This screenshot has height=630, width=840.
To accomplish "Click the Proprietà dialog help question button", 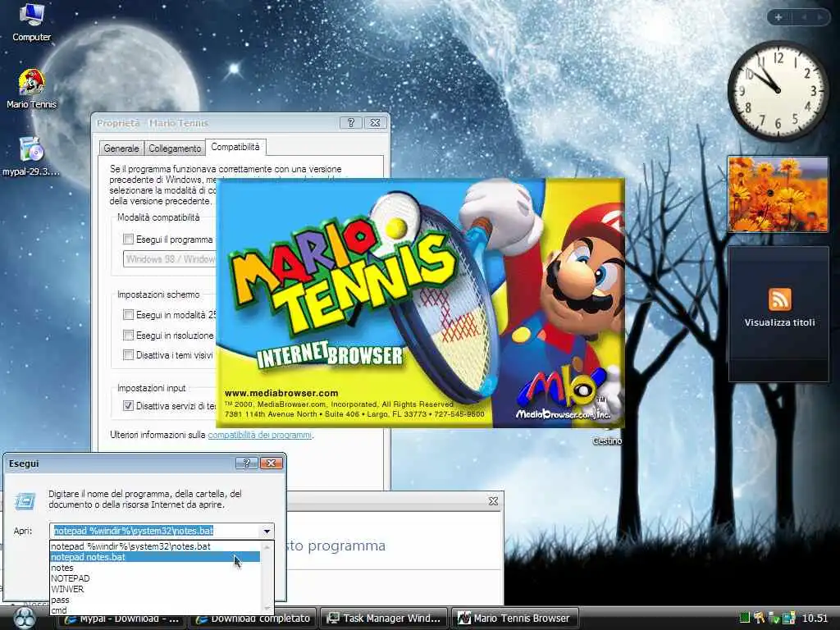I will coord(351,123).
